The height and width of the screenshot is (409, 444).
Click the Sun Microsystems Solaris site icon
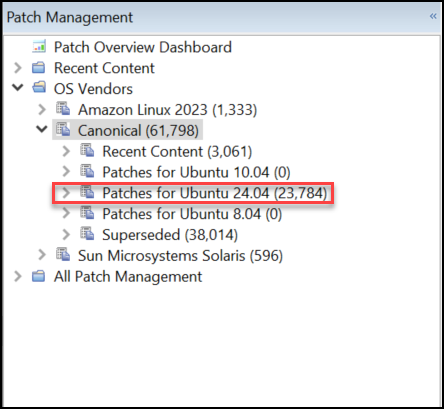[63, 255]
